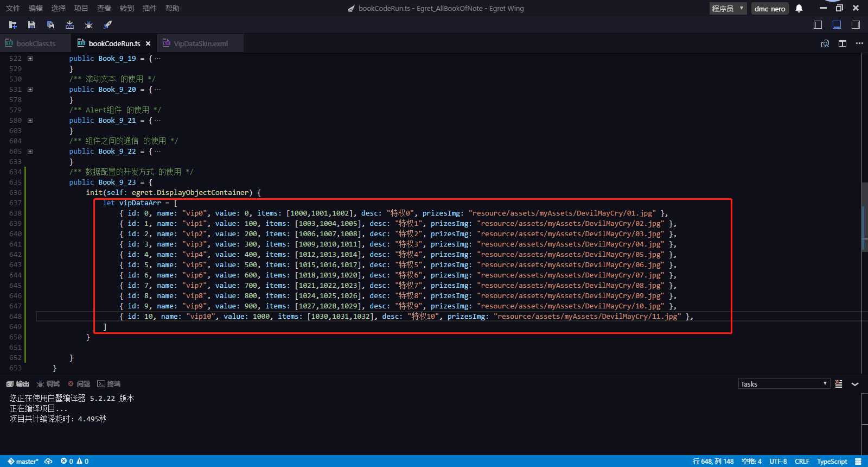868x467 pixels.
Task: Open the 项目 menu
Action: click(81, 8)
